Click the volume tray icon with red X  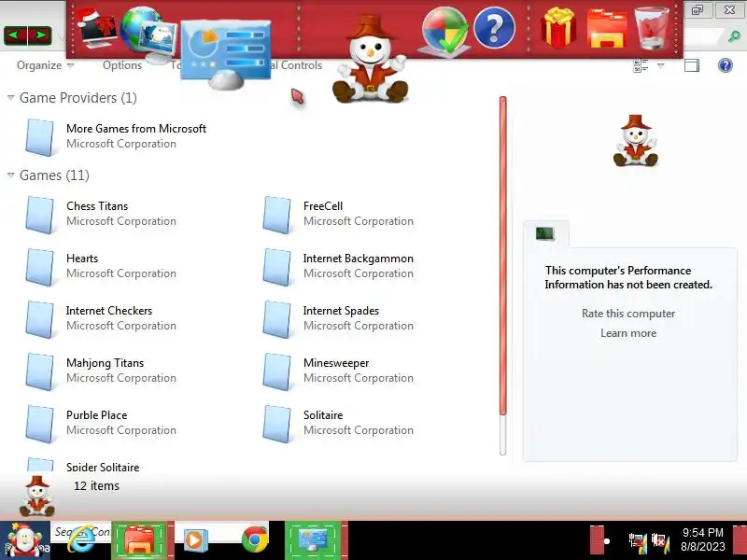pos(661,541)
